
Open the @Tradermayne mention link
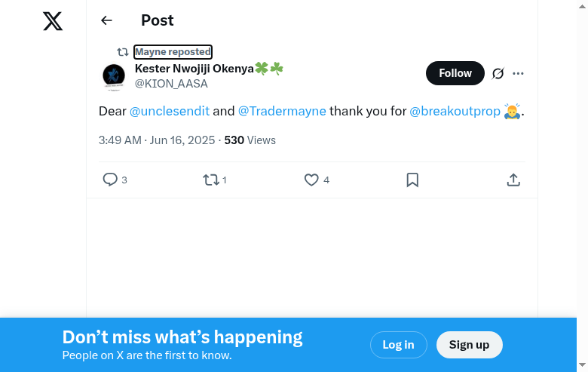(282, 111)
